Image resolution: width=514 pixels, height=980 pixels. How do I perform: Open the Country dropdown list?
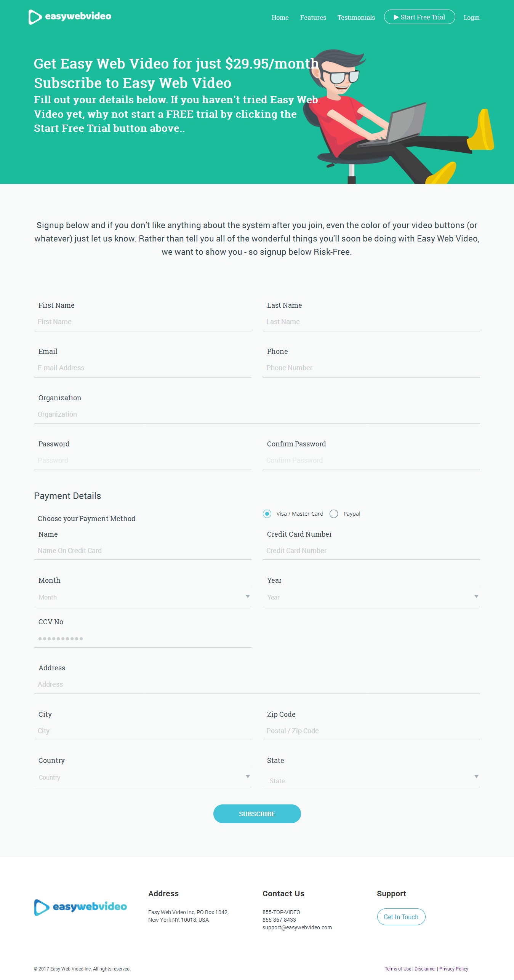tap(143, 777)
